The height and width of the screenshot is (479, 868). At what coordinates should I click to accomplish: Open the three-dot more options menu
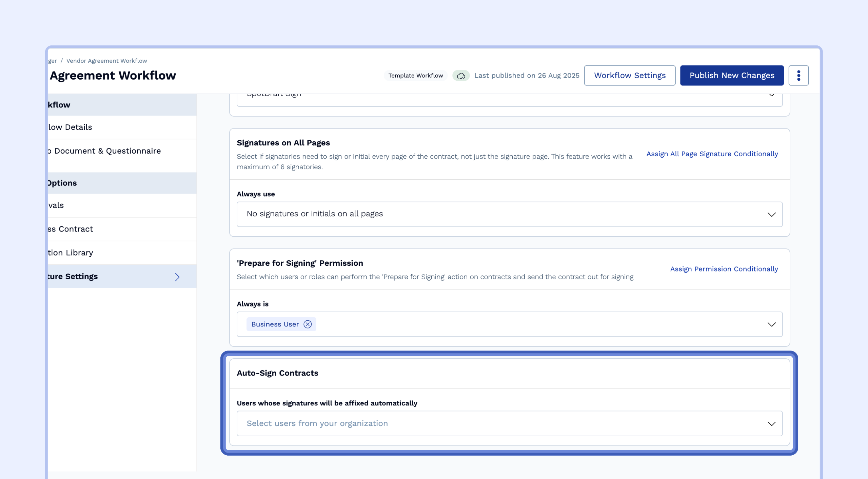pos(798,75)
